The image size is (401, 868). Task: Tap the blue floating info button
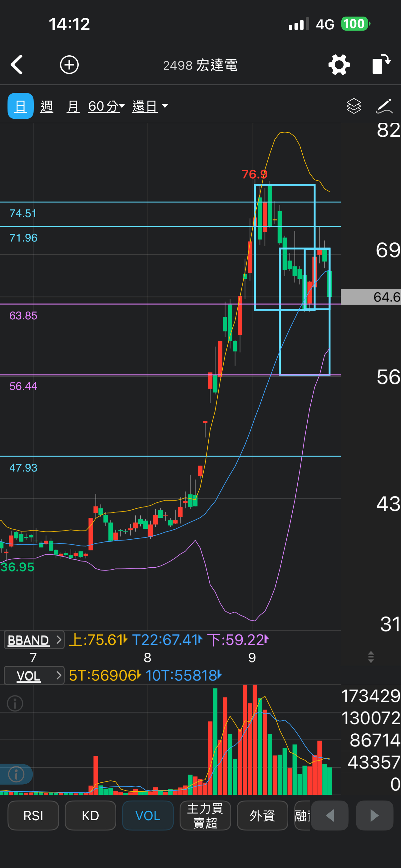coord(16,774)
